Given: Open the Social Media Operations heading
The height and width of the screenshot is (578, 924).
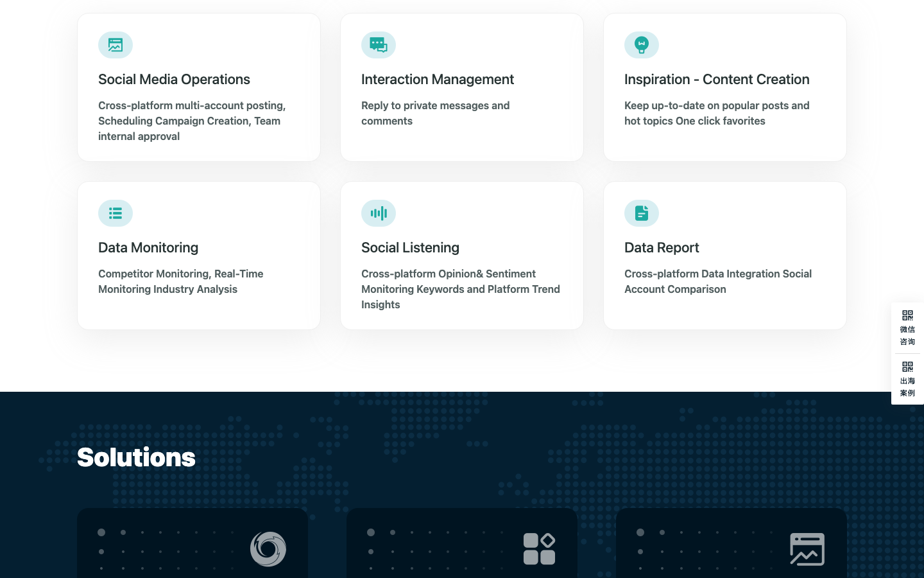Looking at the screenshot, I should pos(174,80).
